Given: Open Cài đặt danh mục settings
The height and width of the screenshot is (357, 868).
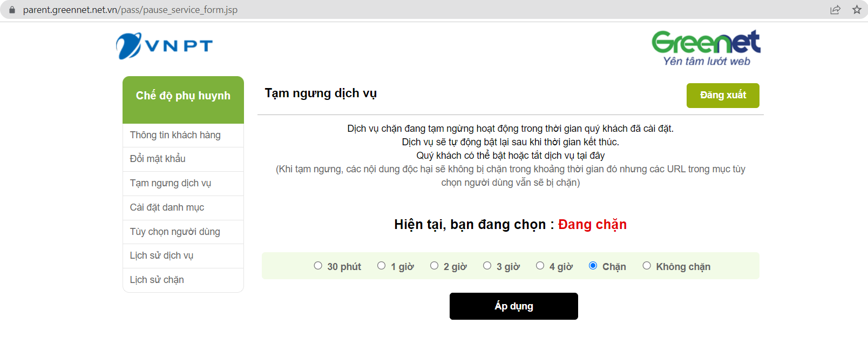Looking at the screenshot, I should (167, 207).
